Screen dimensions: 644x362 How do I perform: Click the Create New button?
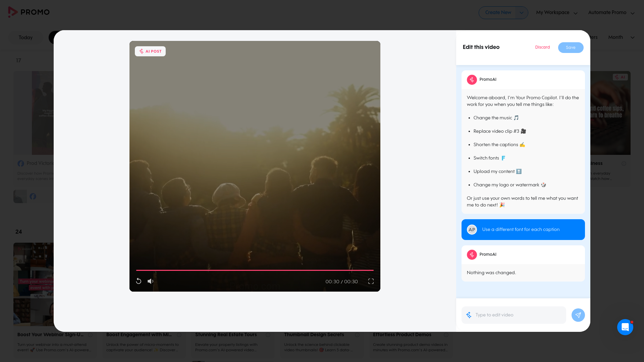pos(498,13)
